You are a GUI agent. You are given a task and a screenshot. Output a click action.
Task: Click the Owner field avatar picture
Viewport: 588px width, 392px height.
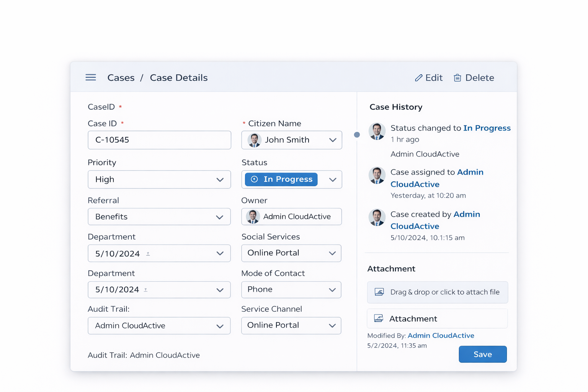[253, 217]
